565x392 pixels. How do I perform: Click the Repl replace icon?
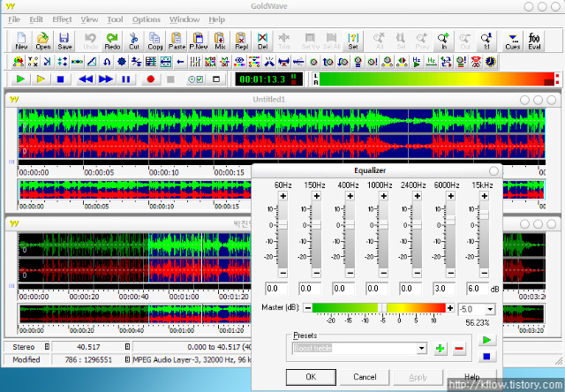click(x=241, y=41)
